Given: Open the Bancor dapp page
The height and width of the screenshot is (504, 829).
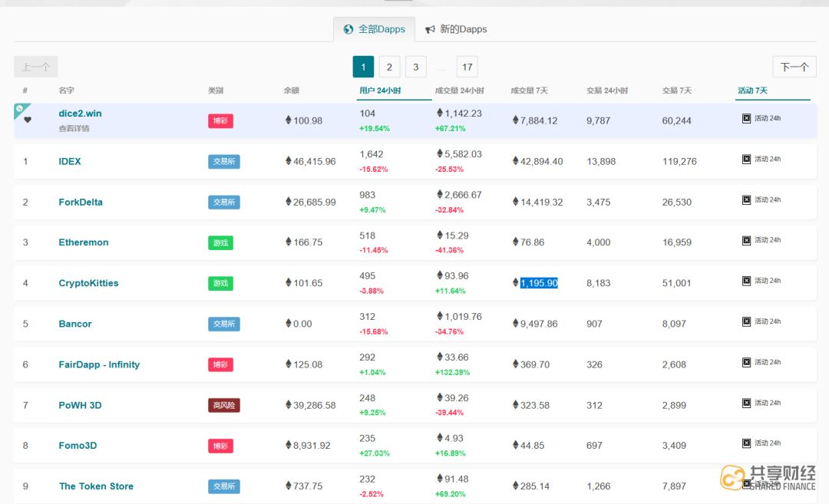Looking at the screenshot, I should coord(75,324).
